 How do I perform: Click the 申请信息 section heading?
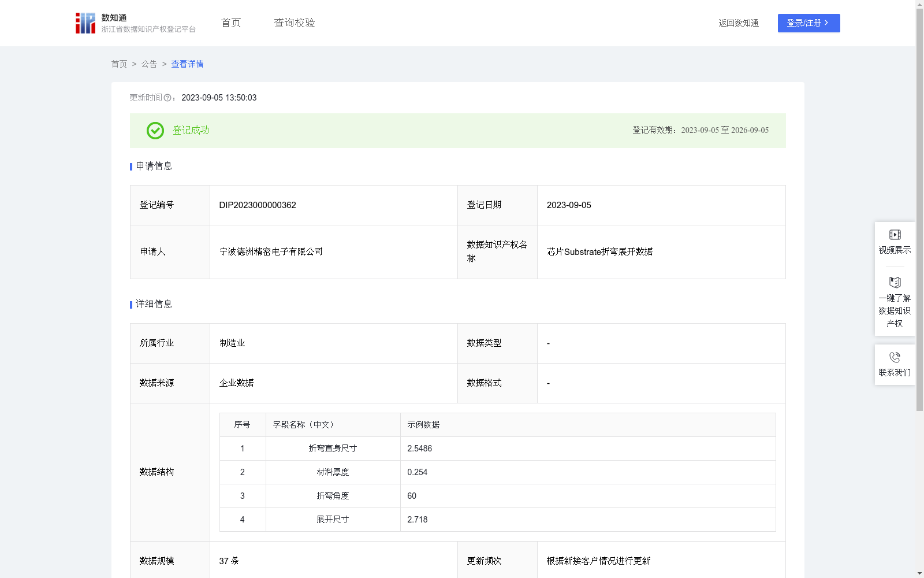point(154,166)
